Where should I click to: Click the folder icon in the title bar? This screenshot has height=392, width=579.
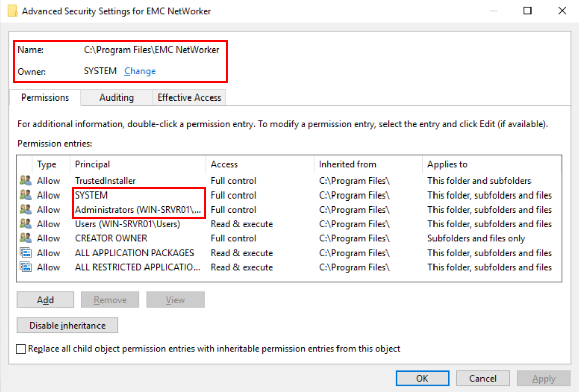(12, 10)
